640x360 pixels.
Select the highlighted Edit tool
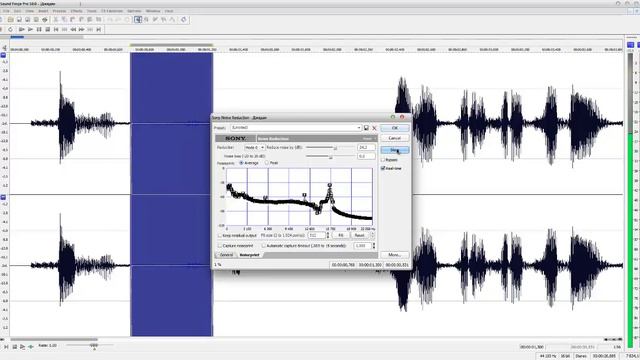tap(138, 20)
